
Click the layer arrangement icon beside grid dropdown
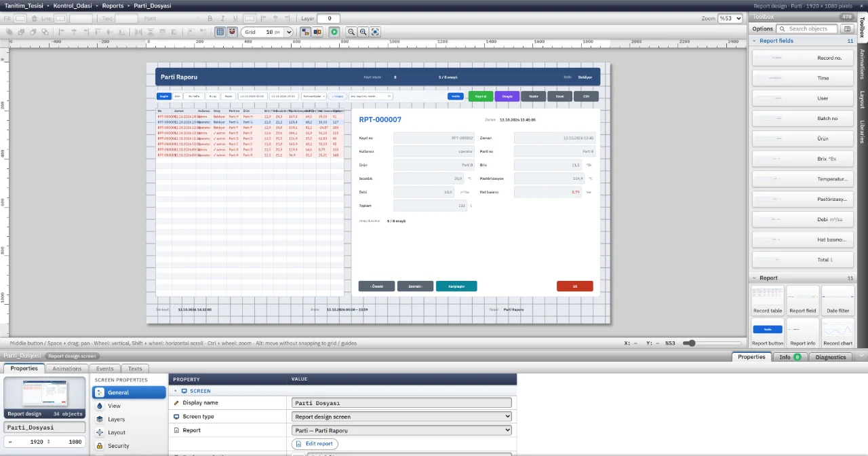pyautogui.click(x=305, y=32)
